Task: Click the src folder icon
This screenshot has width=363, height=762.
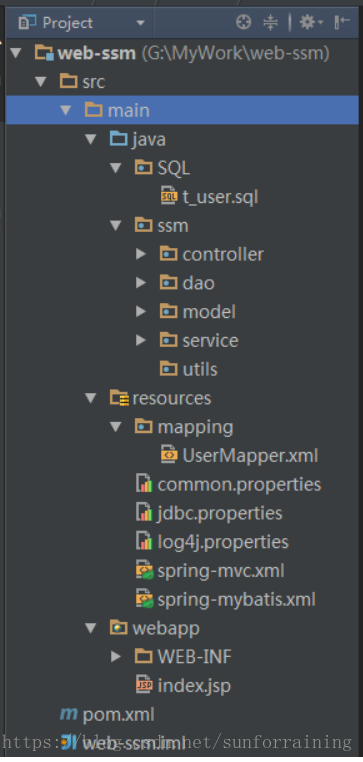Action: click(69, 81)
